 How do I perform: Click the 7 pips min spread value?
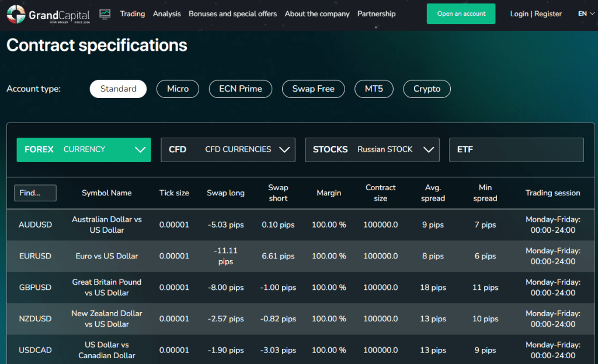[x=485, y=225]
